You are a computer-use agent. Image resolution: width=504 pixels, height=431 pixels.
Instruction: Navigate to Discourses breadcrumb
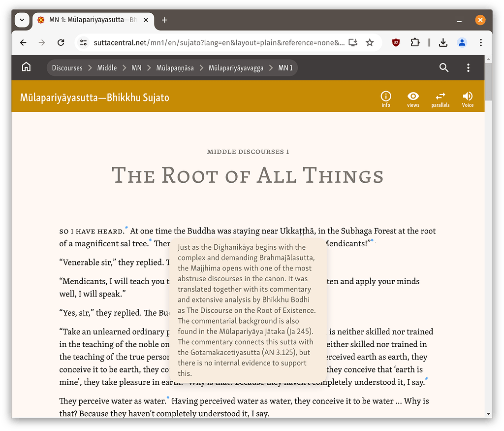[67, 68]
